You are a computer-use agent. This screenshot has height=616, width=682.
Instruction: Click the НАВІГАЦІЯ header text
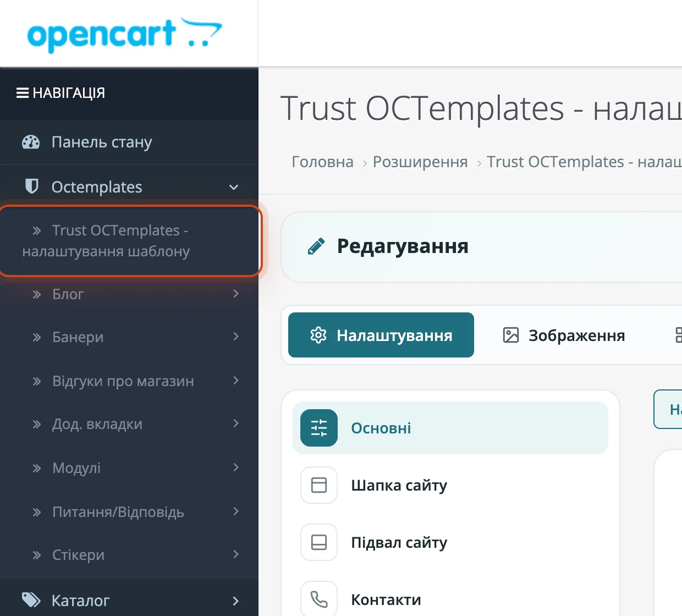(x=69, y=93)
